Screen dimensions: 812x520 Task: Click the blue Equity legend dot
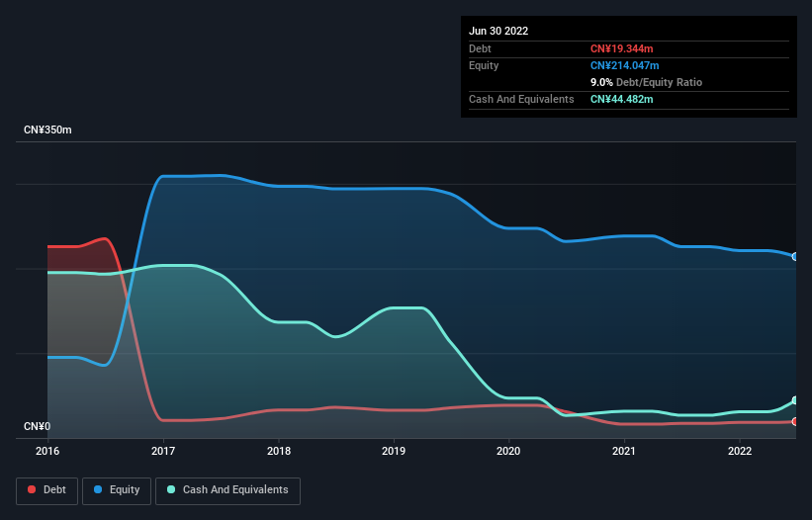pyautogui.click(x=98, y=489)
